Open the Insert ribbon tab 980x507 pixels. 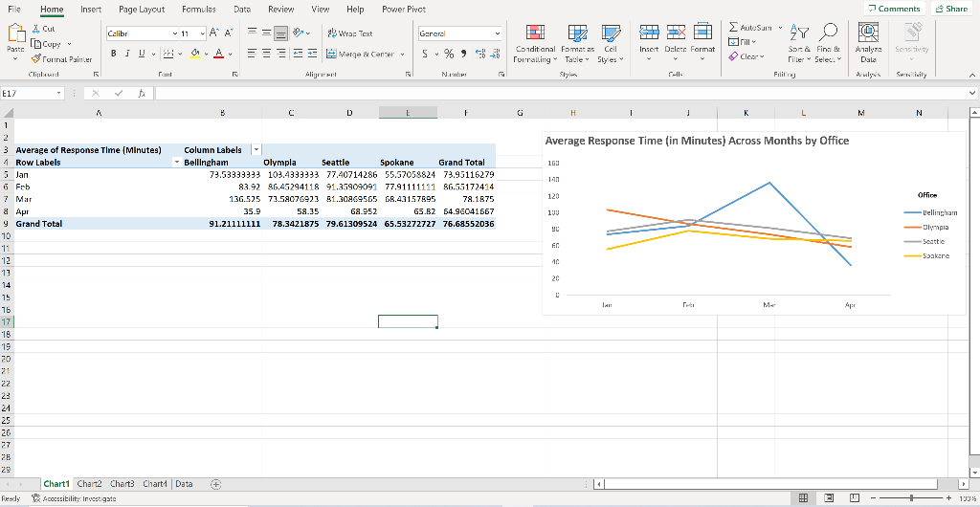coord(91,10)
